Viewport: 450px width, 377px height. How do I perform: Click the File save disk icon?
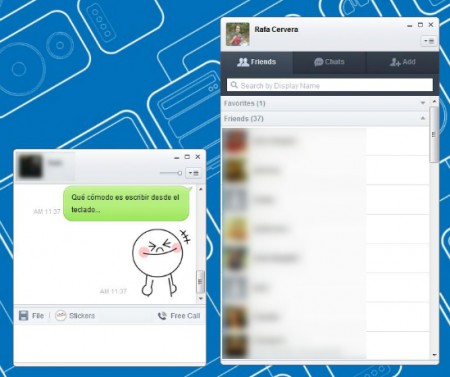[23, 315]
